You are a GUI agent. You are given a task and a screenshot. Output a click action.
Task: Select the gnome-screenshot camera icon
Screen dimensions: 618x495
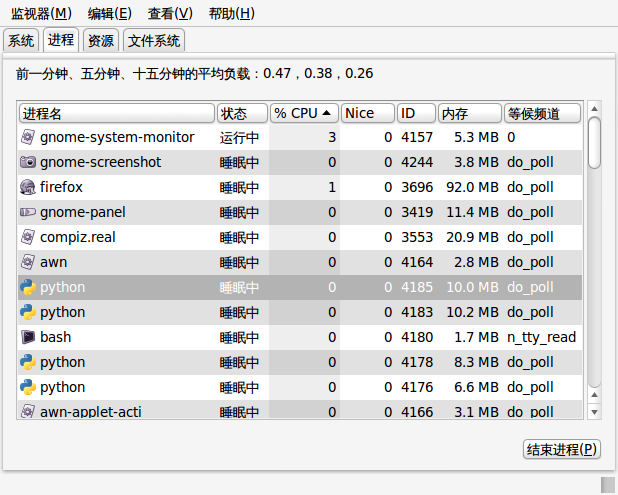(28, 162)
